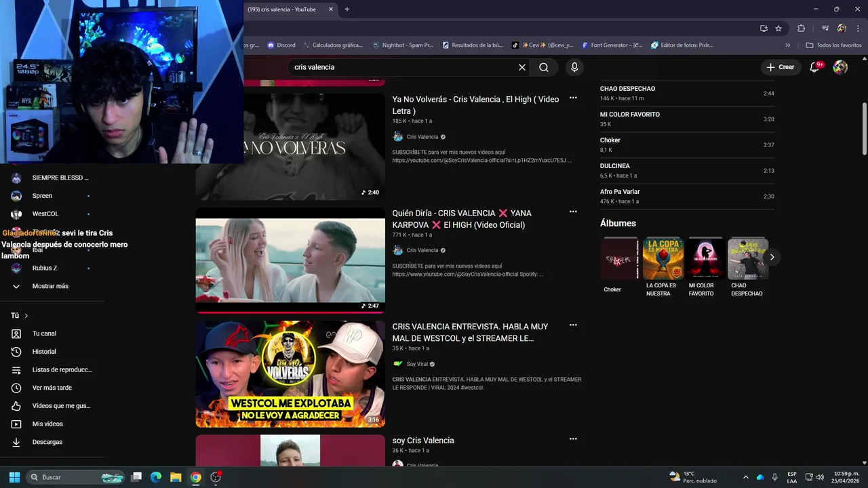Image resolution: width=868 pixels, height=488 pixels.
Task: Open Cris Valencia channel avatar under Ya No Volverás
Action: (398, 137)
